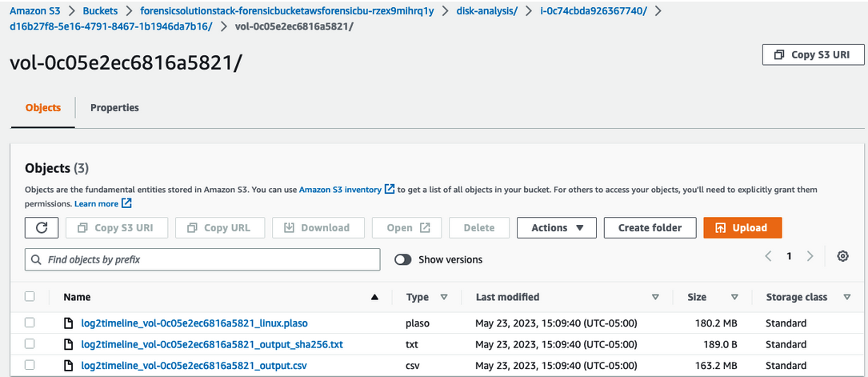The height and width of the screenshot is (377, 868).
Task: Check the select-all objects checkbox in header
Action: [30, 297]
